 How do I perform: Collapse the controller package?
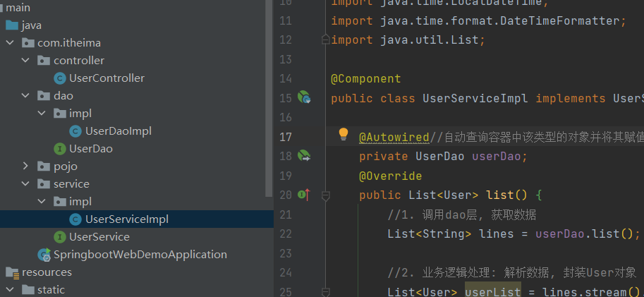(x=25, y=61)
